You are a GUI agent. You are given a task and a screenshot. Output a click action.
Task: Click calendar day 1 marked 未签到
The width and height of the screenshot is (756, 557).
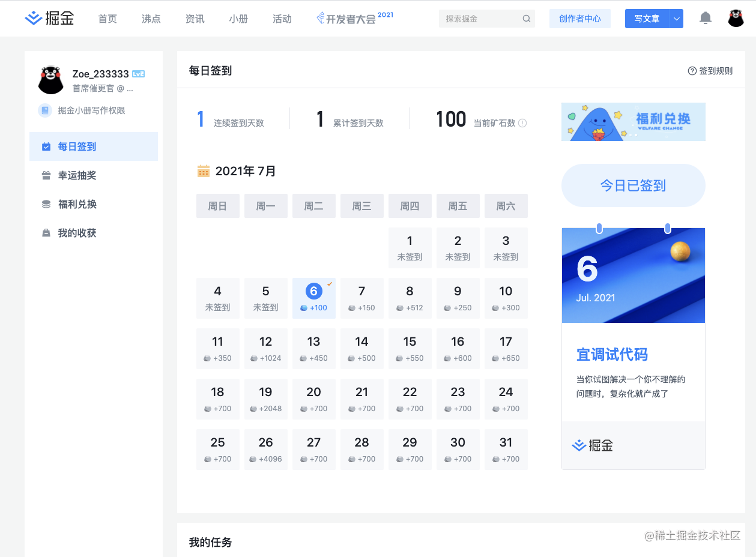tap(410, 248)
